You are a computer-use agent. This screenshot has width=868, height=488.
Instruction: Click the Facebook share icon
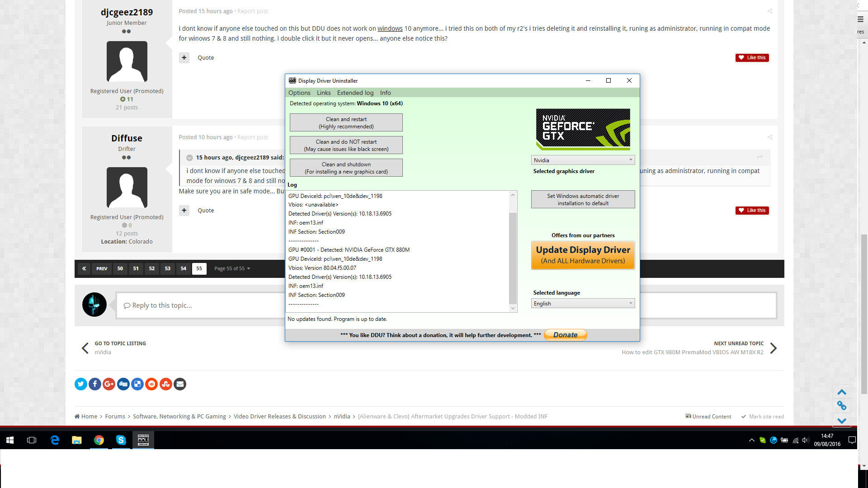95,384
